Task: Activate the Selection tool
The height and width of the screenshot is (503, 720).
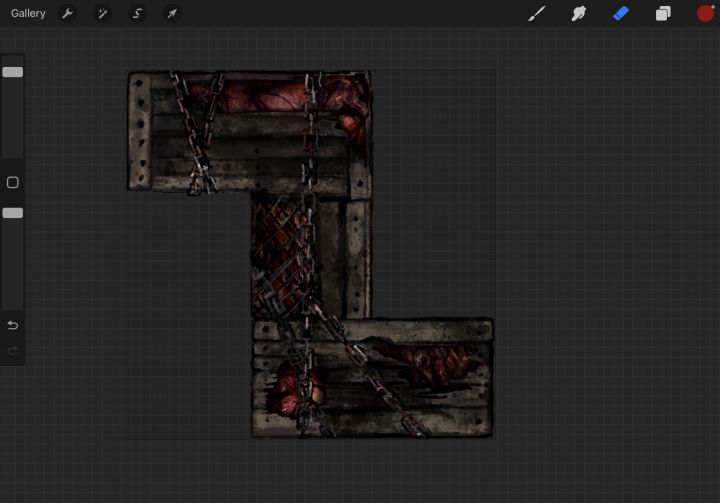Action: (137, 13)
